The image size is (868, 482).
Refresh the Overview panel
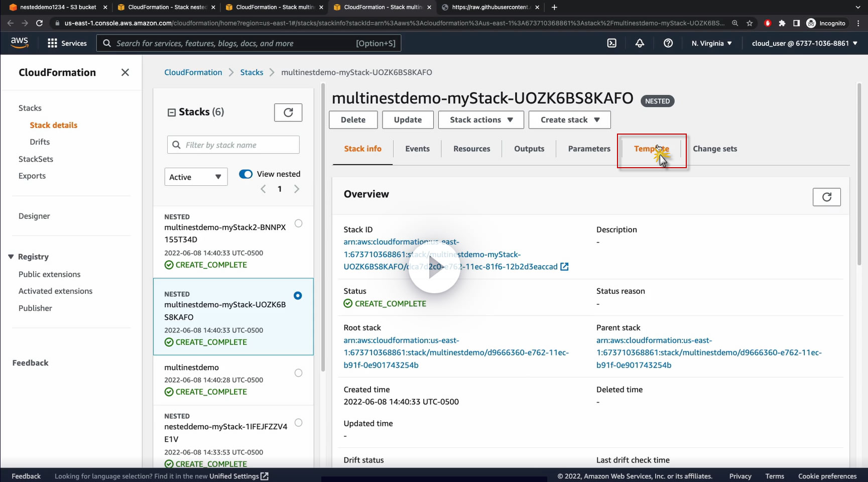click(x=826, y=197)
